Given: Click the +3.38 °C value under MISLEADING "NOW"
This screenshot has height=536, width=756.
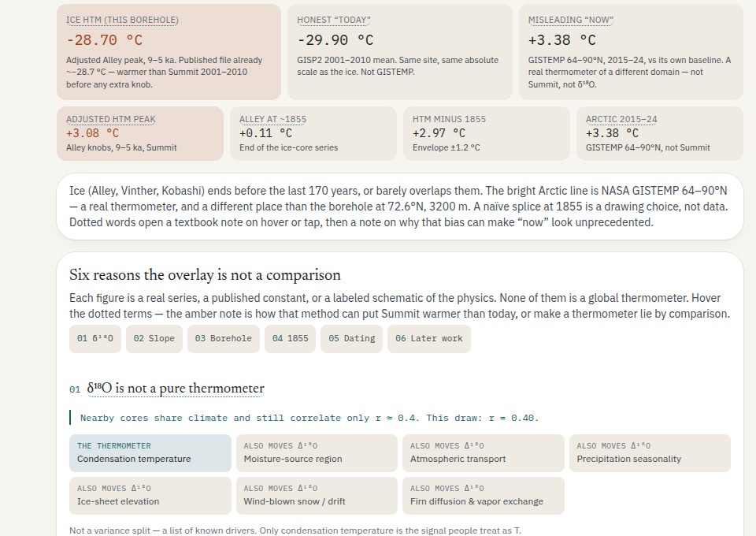Looking at the screenshot, I should (561, 40).
